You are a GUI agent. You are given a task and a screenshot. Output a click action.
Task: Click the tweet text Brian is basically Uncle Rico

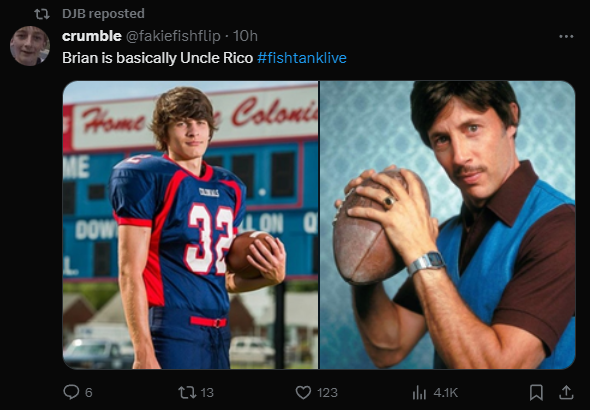(x=157, y=58)
